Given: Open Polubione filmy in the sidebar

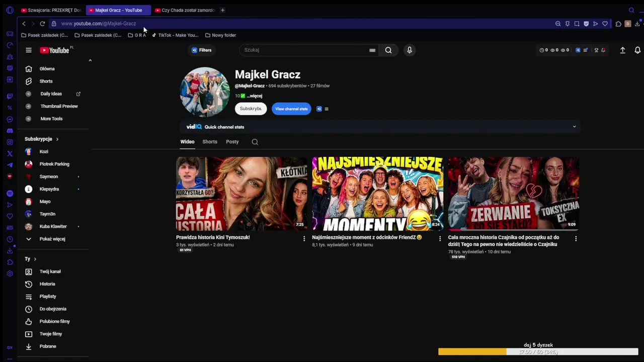Looking at the screenshot, I should coord(55,322).
